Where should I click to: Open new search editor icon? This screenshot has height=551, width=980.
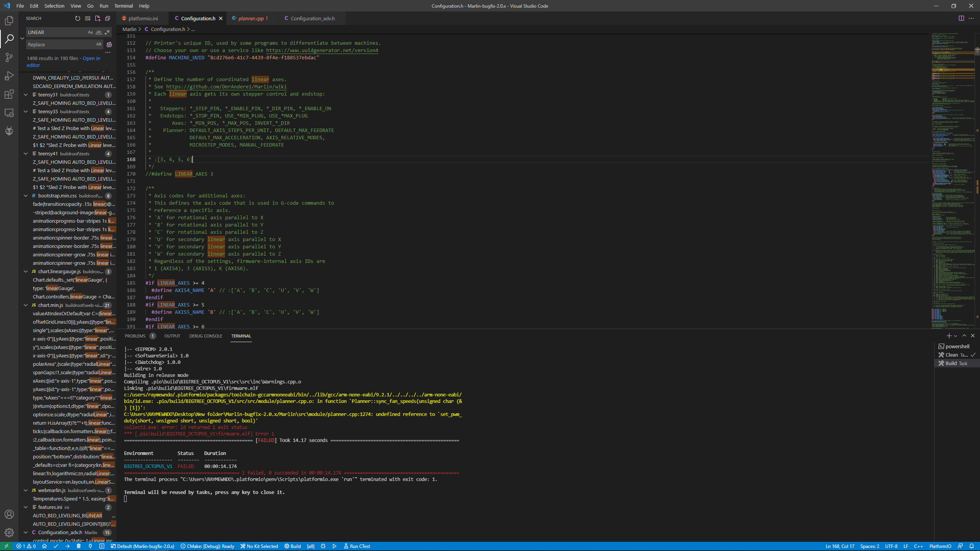[98, 18]
